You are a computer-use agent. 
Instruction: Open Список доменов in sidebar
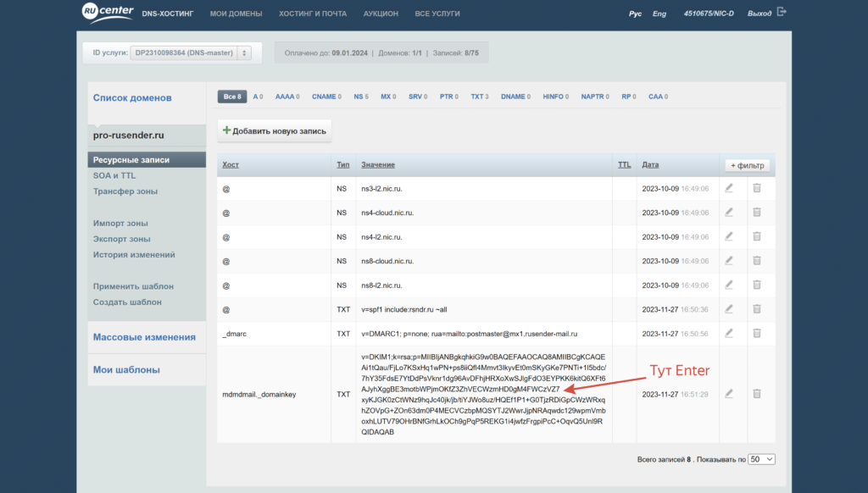point(132,98)
